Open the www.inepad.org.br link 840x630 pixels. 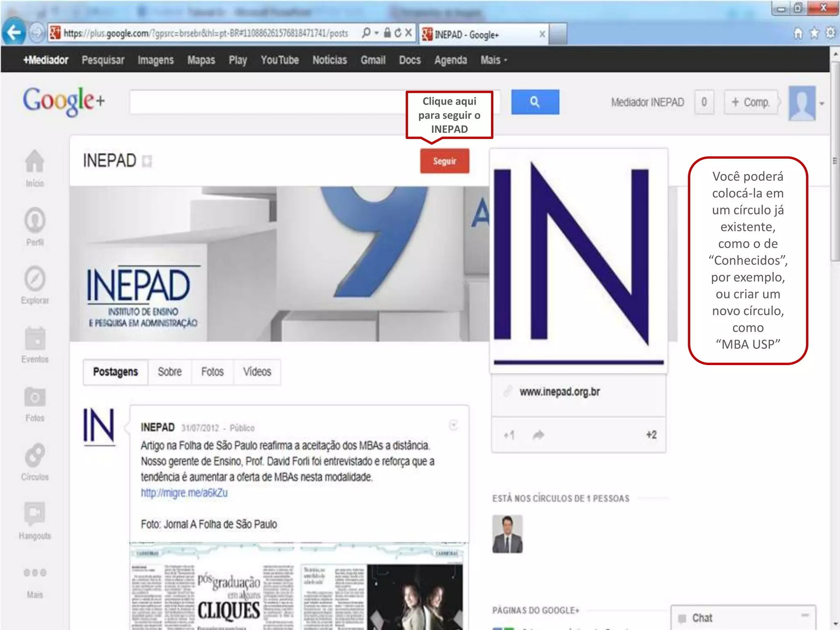click(x=559, y=392)
